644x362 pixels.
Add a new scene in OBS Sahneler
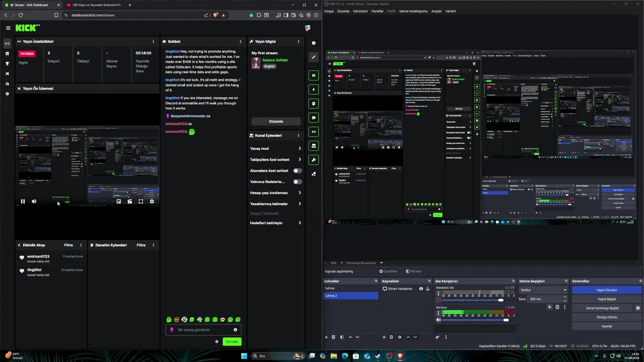(x=326, y=337)
